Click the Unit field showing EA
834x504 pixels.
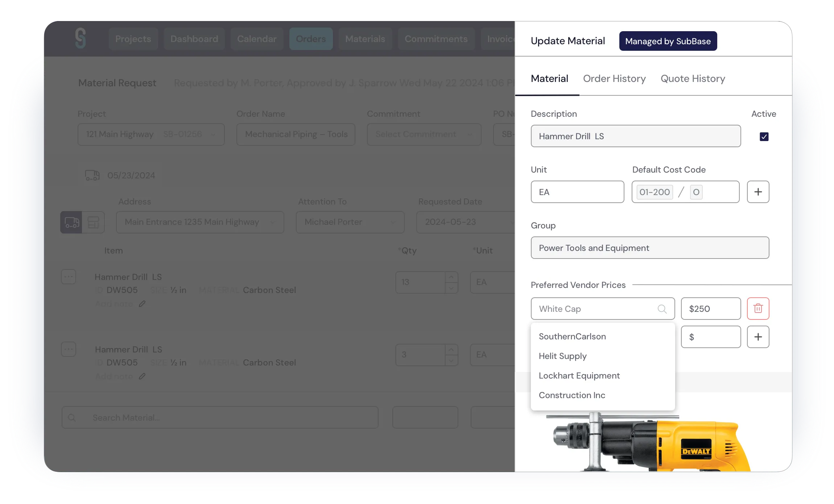click(x=577, y=192)
